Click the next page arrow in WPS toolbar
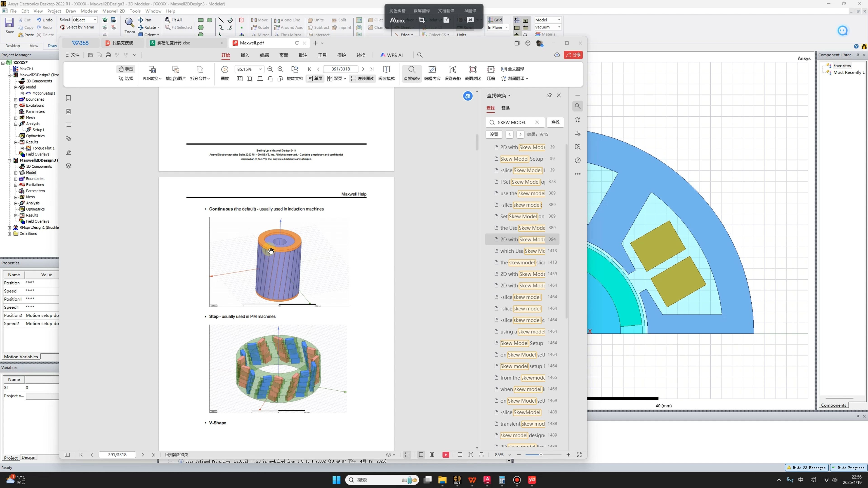This screenshot has height=488, width=868. pos(363,69)
